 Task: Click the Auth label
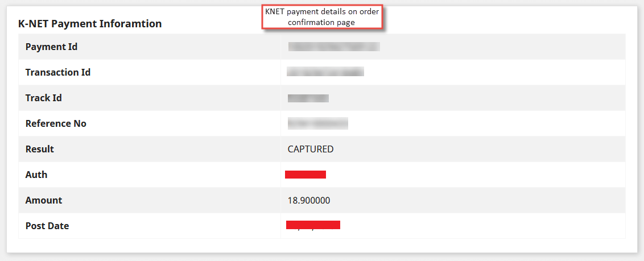[x=36, y=175]
